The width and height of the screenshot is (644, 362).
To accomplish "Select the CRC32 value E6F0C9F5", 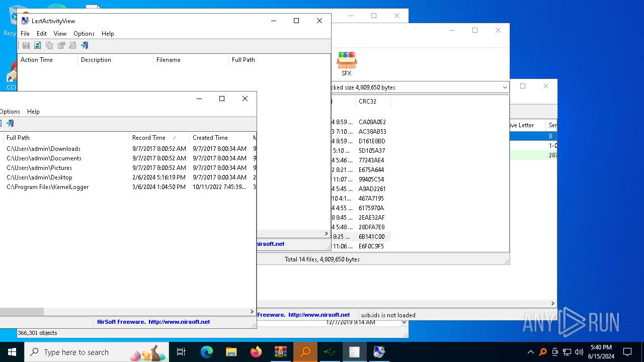I will click(371, 246).
